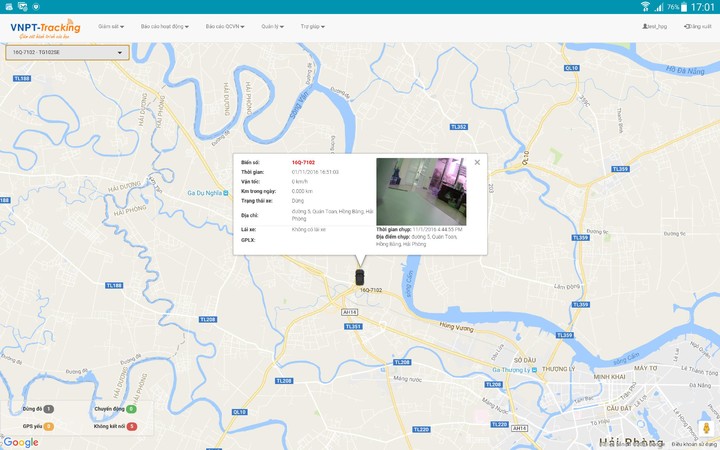720x450 pixels.
Task: Open the Giám sát menu
Action: coord(111,27)
